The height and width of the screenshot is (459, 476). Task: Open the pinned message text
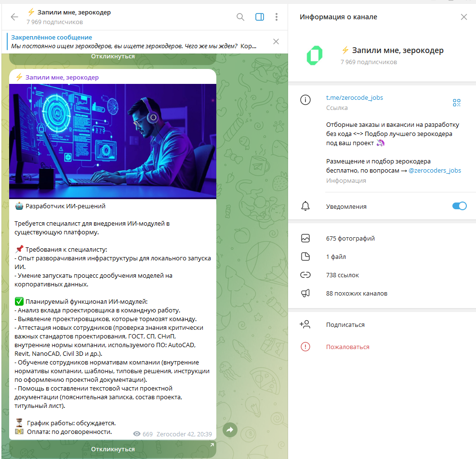(x=133, y=46)
